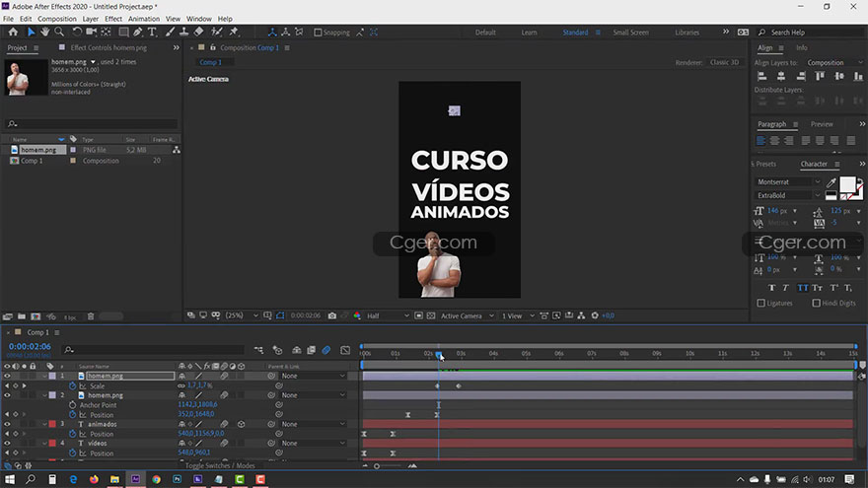The height and width of the screenshot is (488, 868).
Task: Switch to the Info panel tab
Action: [x=801, y=47]
